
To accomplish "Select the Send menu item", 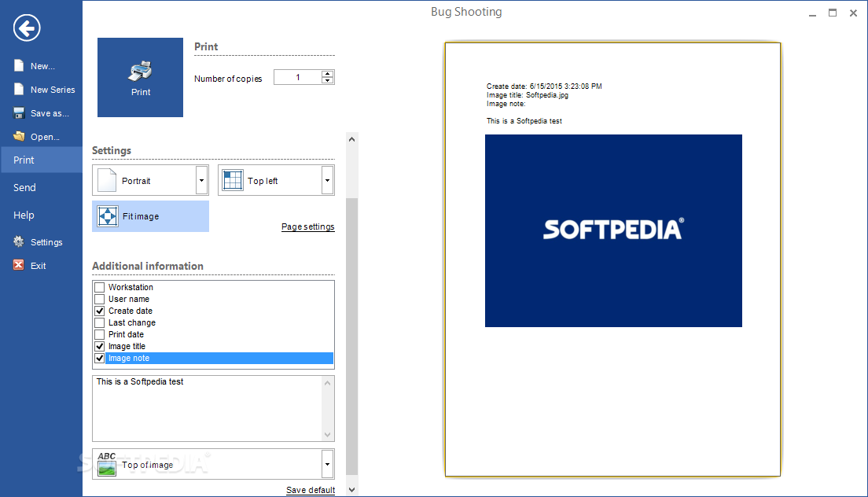I will [x=24, y=188].
